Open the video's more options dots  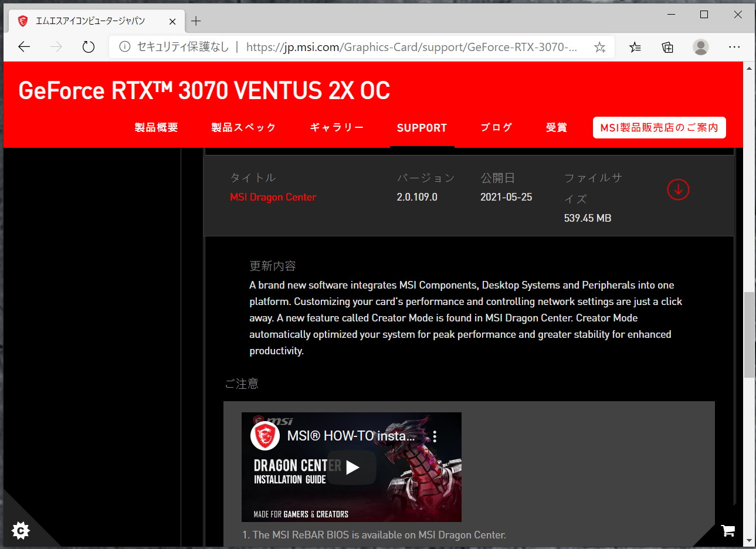click(x=435, y=436)
